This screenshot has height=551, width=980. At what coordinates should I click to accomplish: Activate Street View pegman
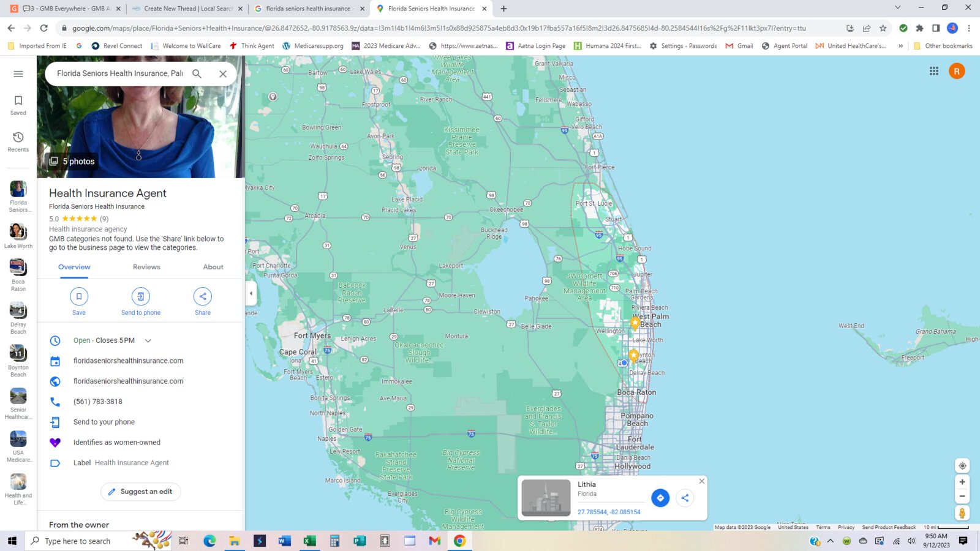tap(962, 513)
